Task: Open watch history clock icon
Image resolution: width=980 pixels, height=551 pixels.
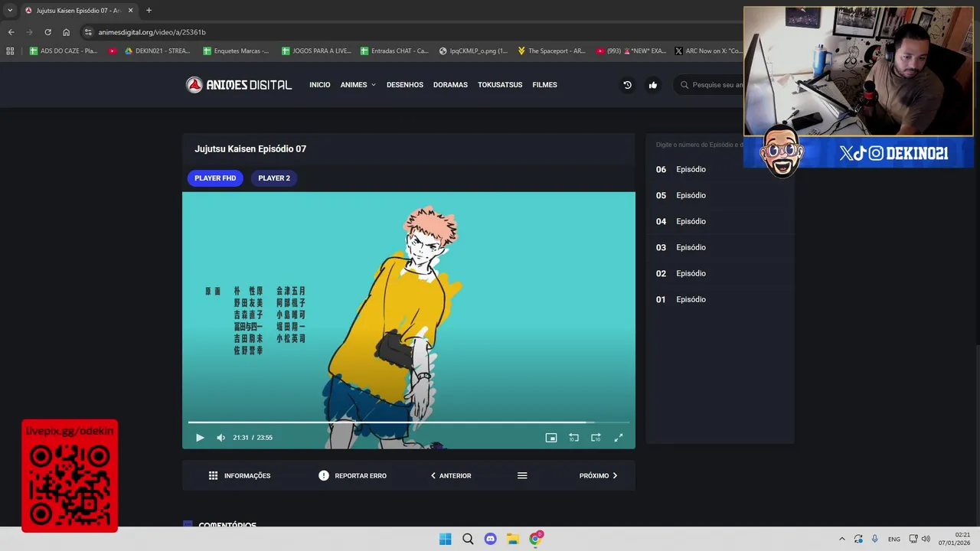Action: (x=627, y=85)
